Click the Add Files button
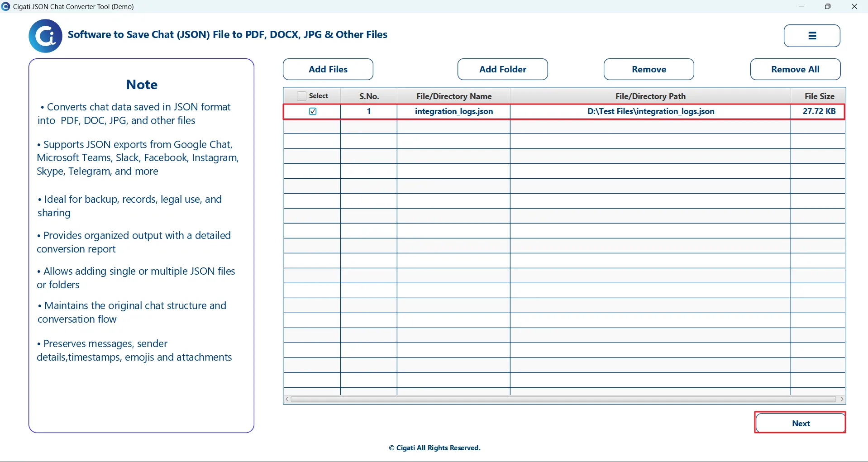868x462 pixels. (x=328, y=69)
